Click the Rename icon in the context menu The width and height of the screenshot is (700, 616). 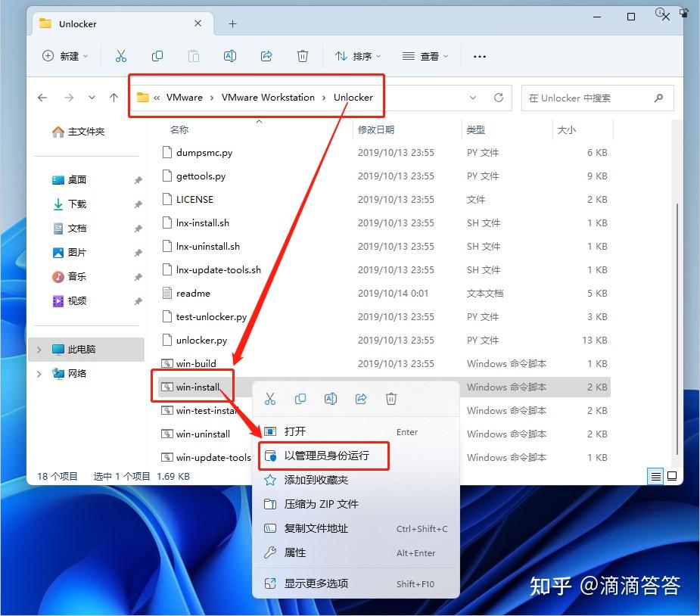pos(331,399)
